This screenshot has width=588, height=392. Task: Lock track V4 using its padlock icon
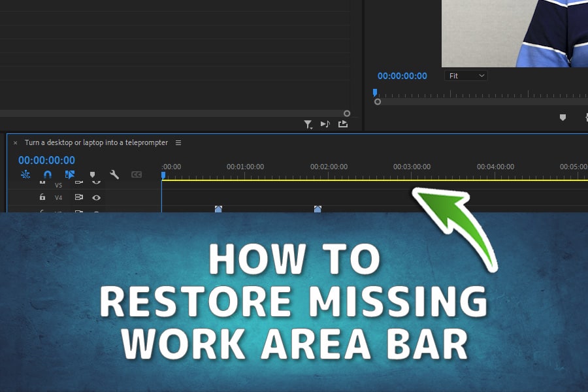click(41, 197)
